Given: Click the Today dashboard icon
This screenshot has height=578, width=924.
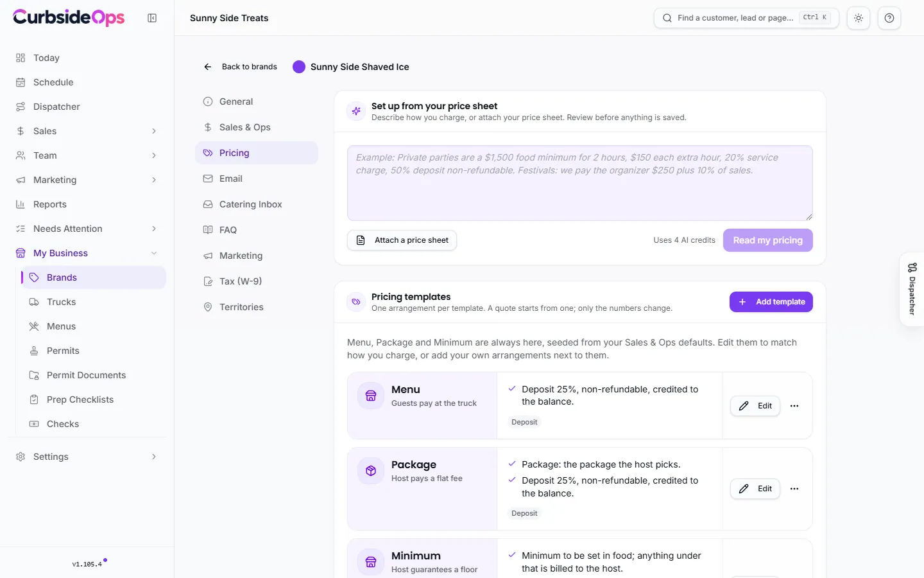Looking at the screenshot, I should (x=21, y=58).
